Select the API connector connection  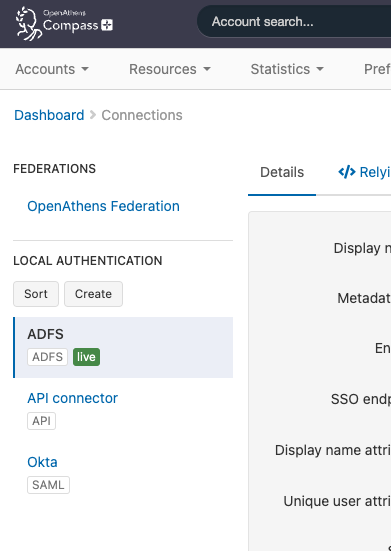[72, 398]
